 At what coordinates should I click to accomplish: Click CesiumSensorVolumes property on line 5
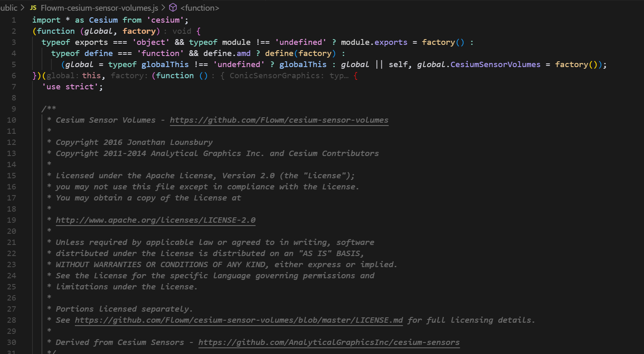[495, 64]
